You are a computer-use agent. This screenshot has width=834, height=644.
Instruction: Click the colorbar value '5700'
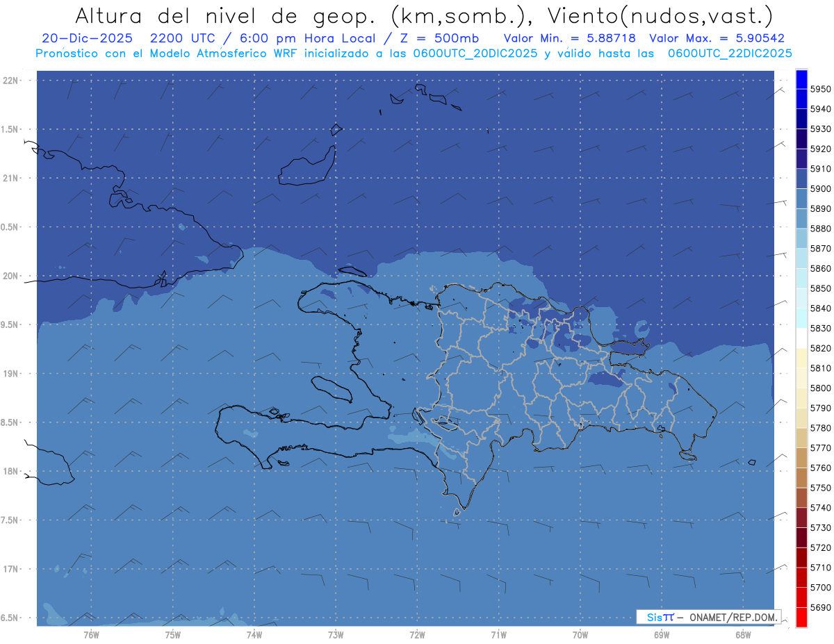tap(820, 588)
